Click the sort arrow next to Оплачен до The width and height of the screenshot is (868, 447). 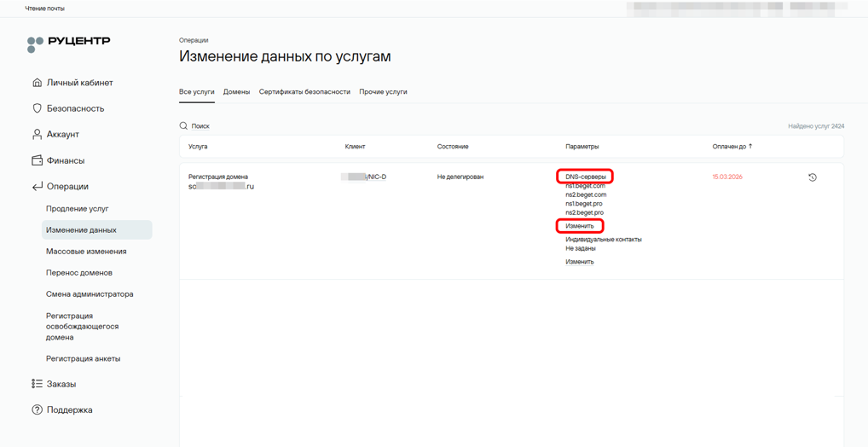(x=750, y=147)
